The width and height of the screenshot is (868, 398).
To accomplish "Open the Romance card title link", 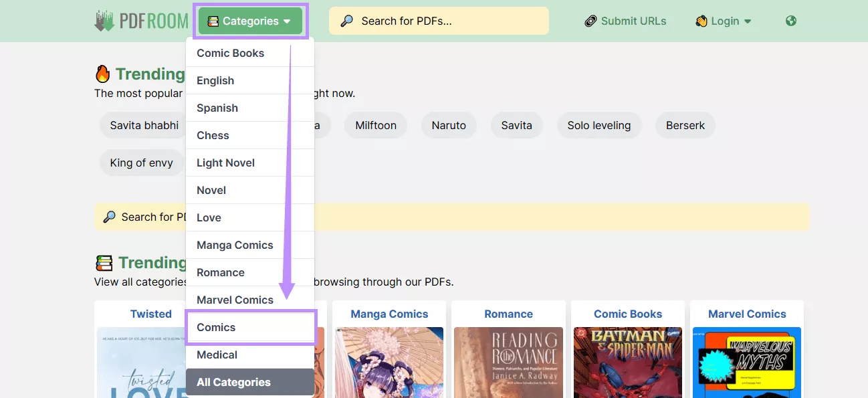I will (x=509, y=314).
